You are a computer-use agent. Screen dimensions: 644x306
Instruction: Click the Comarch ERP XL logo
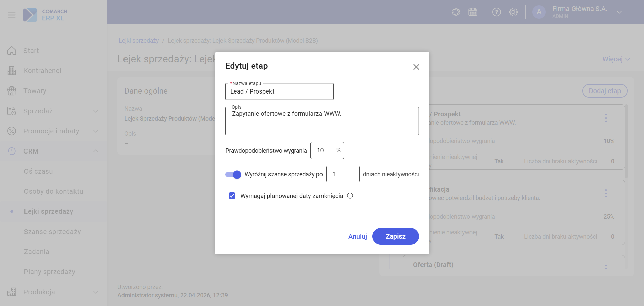point(45,15)
